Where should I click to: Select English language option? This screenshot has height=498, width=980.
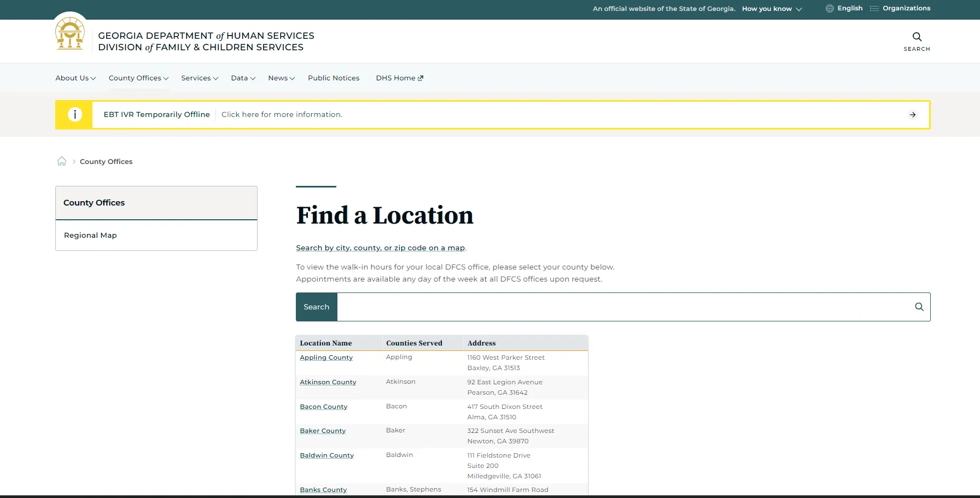[849, 8]
